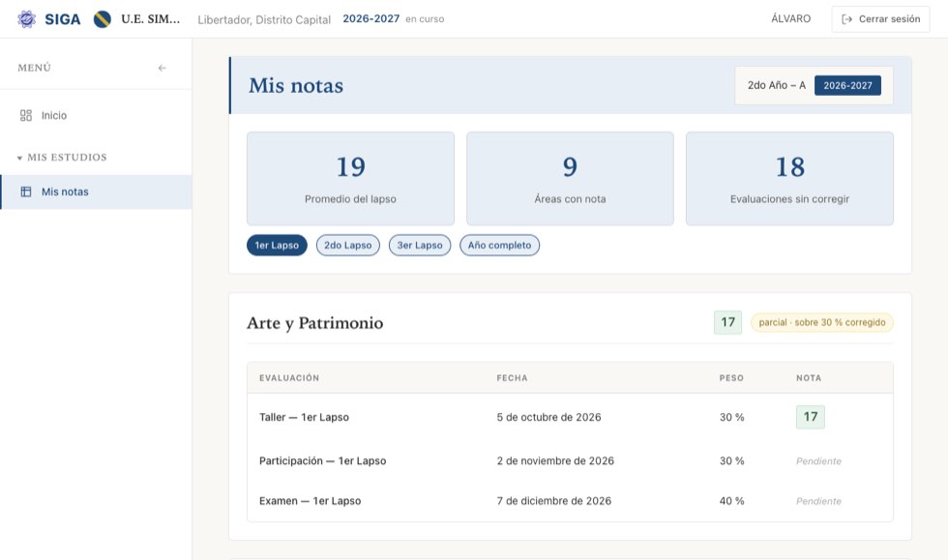Screen dimensions: 948x560
Task: Collapse the MIS ESTUDIOS section
Action: (62, 158)
